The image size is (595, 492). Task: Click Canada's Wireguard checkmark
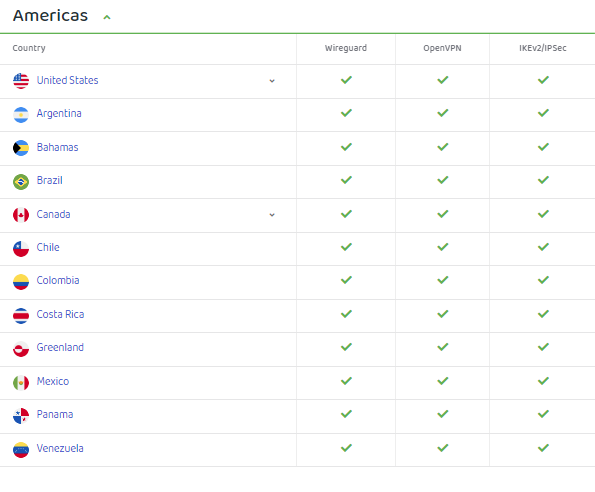click(346, 214)
